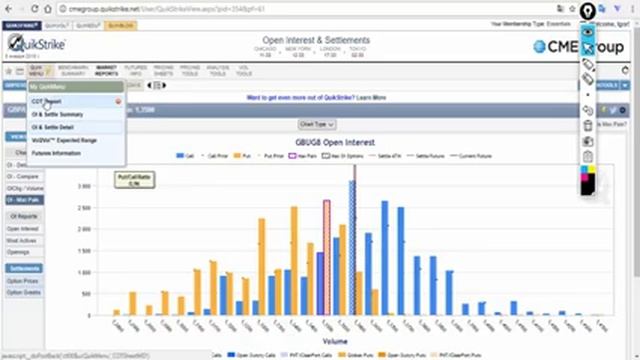The width and height of the screenshot is (640, 360).
Task: Open the Vol Tools tab
Action: 244,71
